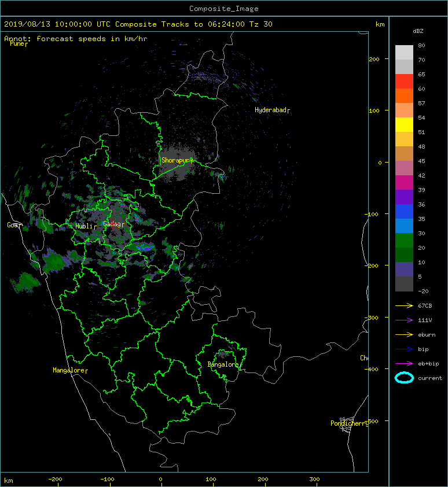Click the gold 48–51 dBZ swatch
Screen dimensions: 448x487
click(x=404, y=139)
